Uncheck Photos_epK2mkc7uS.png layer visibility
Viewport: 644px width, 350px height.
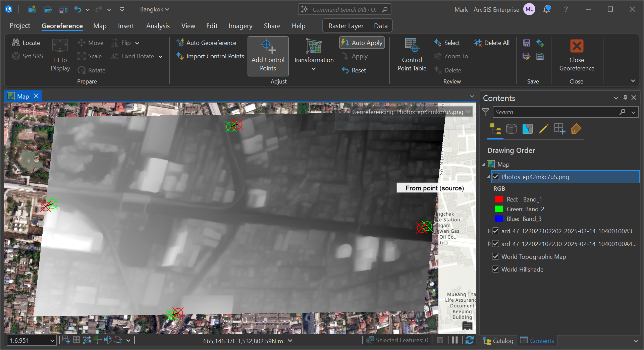coord(496,177)
